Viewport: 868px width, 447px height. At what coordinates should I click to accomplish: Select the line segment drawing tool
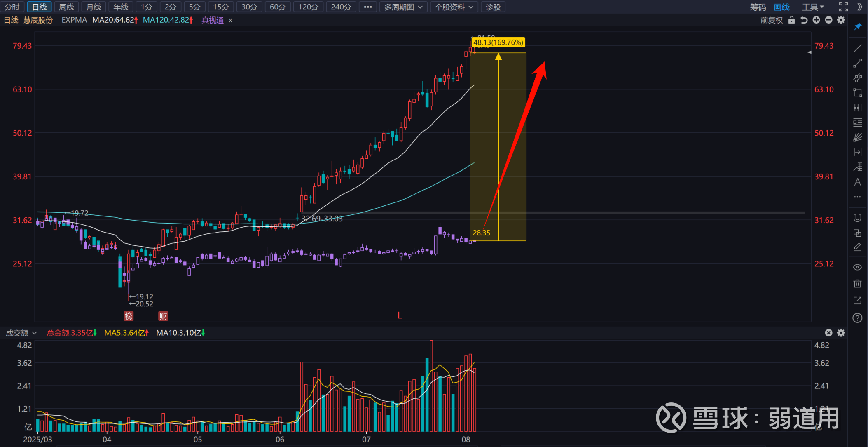857,63
